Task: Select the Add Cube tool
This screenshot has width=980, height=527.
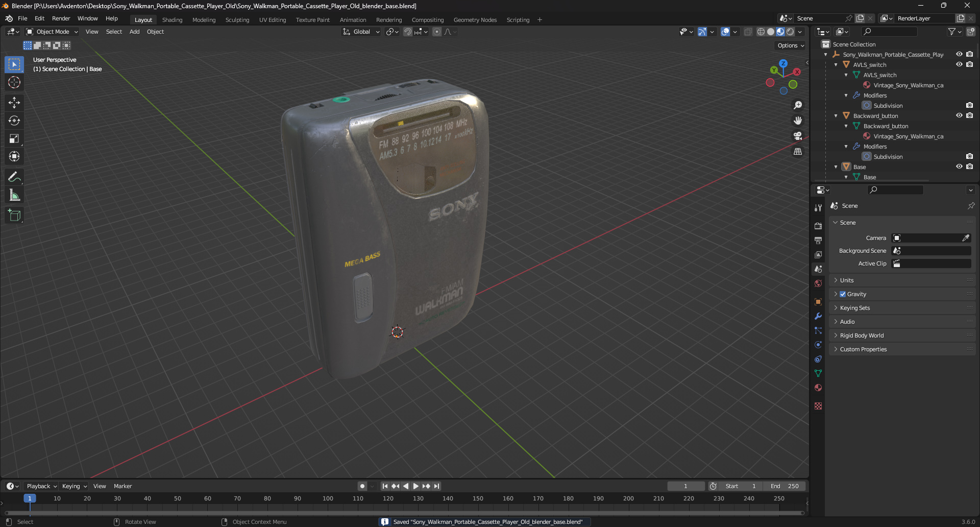Action: click(14, 215)
